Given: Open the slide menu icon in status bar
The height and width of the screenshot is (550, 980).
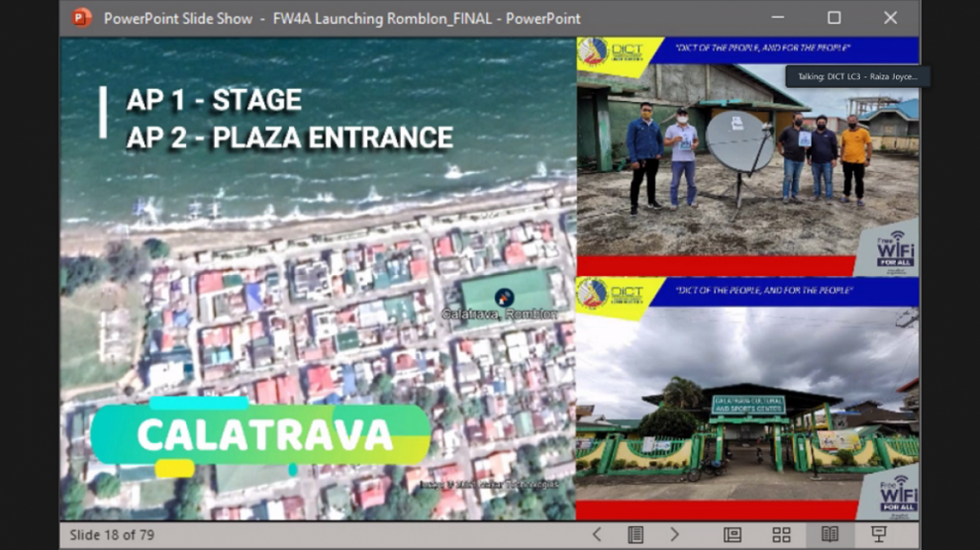Looking at the screenshot, I should pos(636,535).
